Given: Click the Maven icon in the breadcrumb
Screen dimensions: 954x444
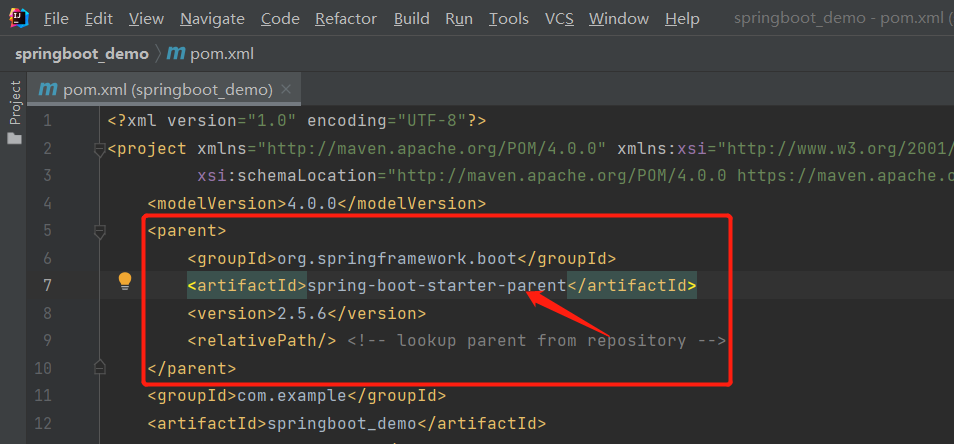Looking at the screenshot, I should [x=176, y=54].
